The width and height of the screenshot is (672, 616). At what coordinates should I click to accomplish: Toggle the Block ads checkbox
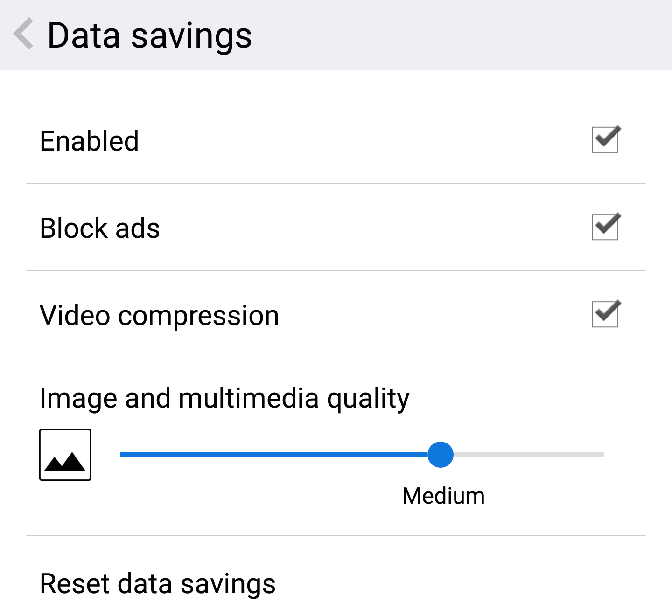pos(606,227)
